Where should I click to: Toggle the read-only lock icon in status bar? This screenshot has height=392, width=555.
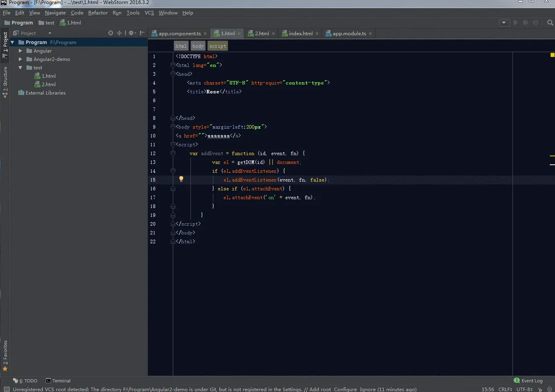pos(540,389)
